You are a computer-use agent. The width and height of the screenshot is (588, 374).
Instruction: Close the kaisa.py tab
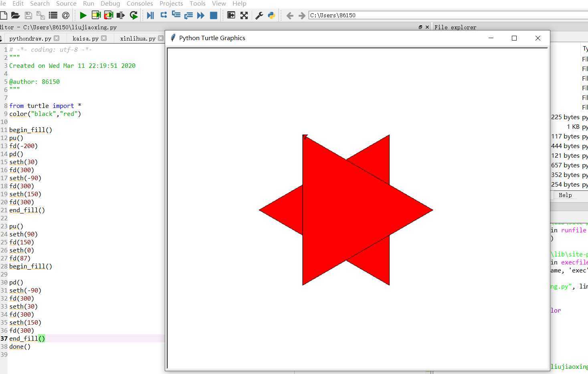tap(104, 38)
